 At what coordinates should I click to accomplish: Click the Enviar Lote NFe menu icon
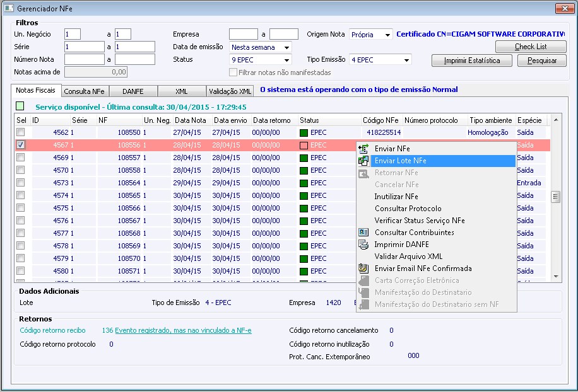[x=363, y=161]
